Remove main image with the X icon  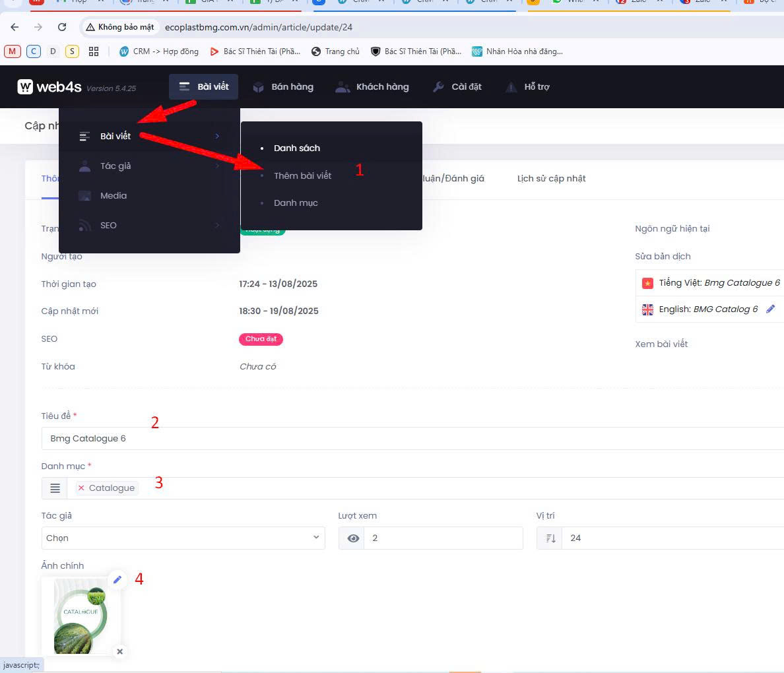point(119,651)
